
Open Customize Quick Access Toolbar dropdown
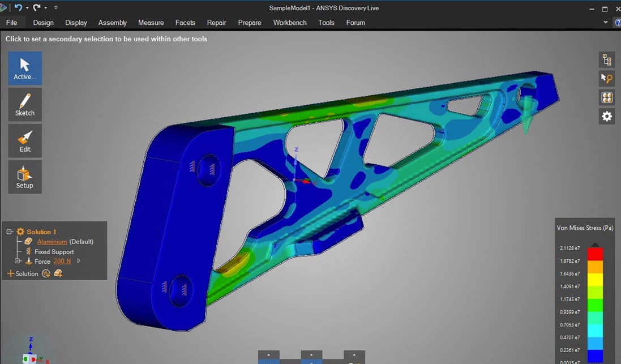[56, 7]
